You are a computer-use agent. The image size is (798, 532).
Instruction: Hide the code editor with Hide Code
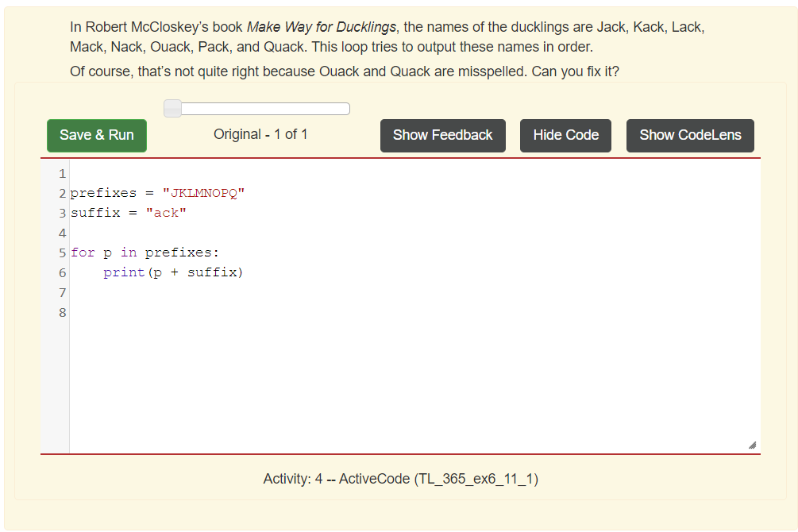click(x=565, y=135)
